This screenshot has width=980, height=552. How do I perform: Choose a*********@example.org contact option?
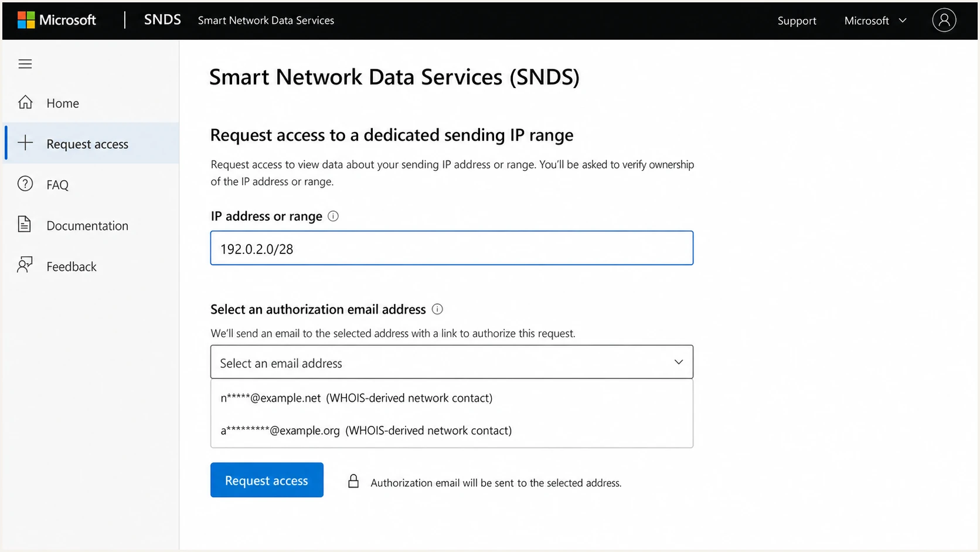(x=452, y=431)
